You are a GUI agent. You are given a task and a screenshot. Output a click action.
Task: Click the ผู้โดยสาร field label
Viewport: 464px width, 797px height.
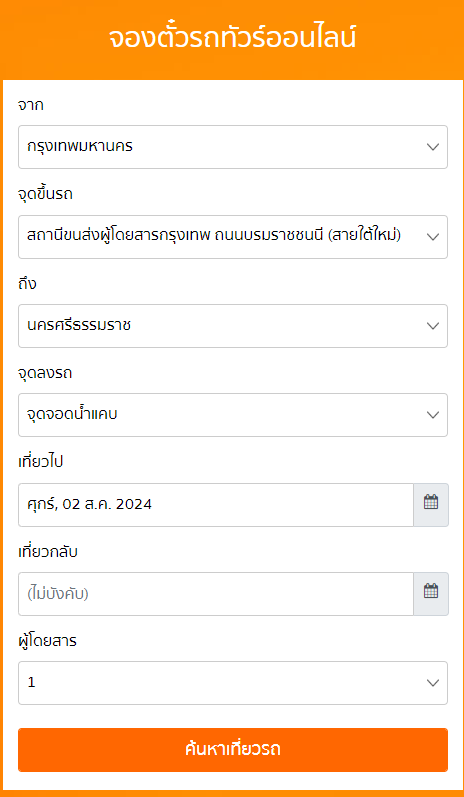(x=47, y=641)
